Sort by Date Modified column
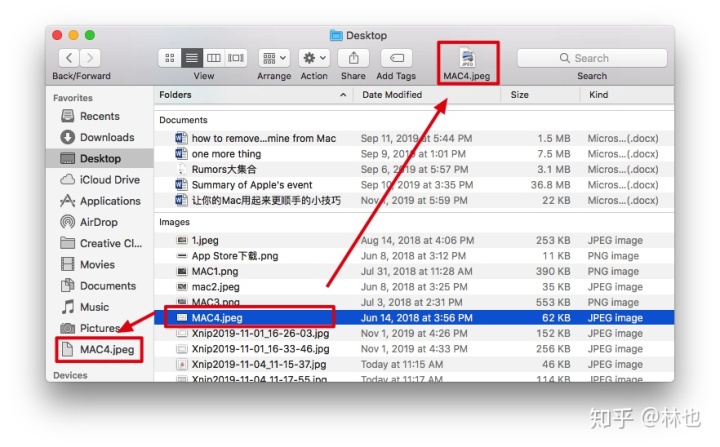Viewport: 720px width, 447px height. pos(426,95)
